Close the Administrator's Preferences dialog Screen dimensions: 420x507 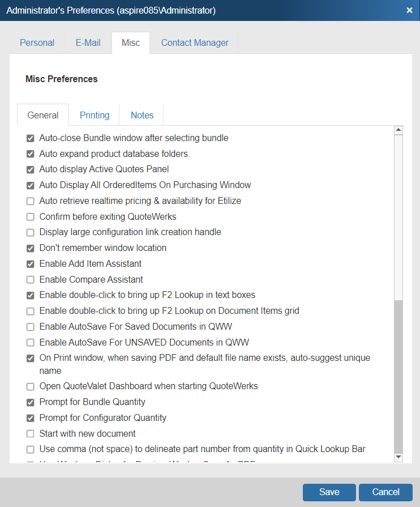[x=409, y=10]
